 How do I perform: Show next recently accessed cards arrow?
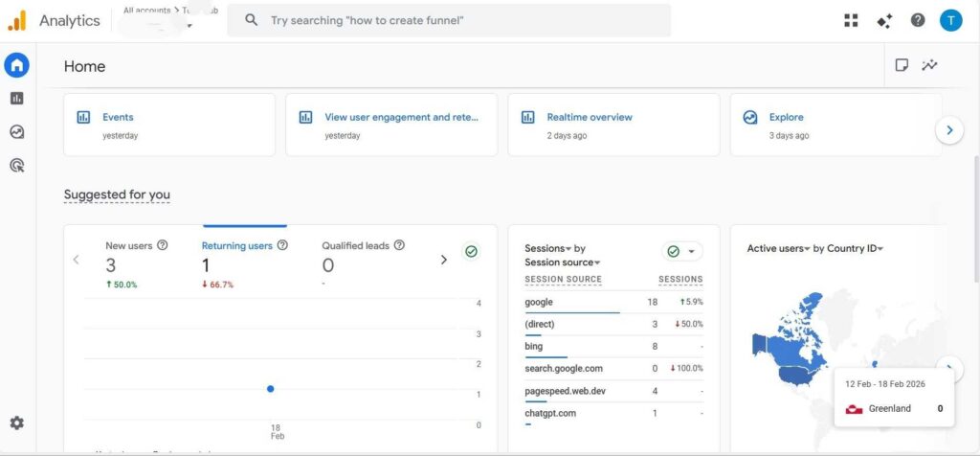[949, 130]
